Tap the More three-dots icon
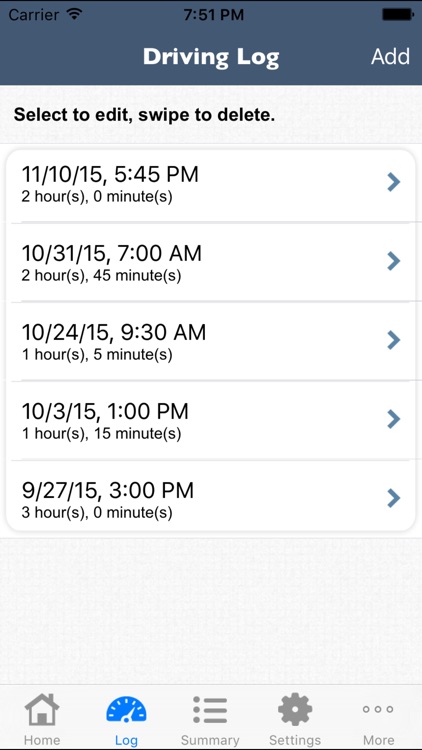This screenshot has width=422, height=750. [x=378, y=709]
